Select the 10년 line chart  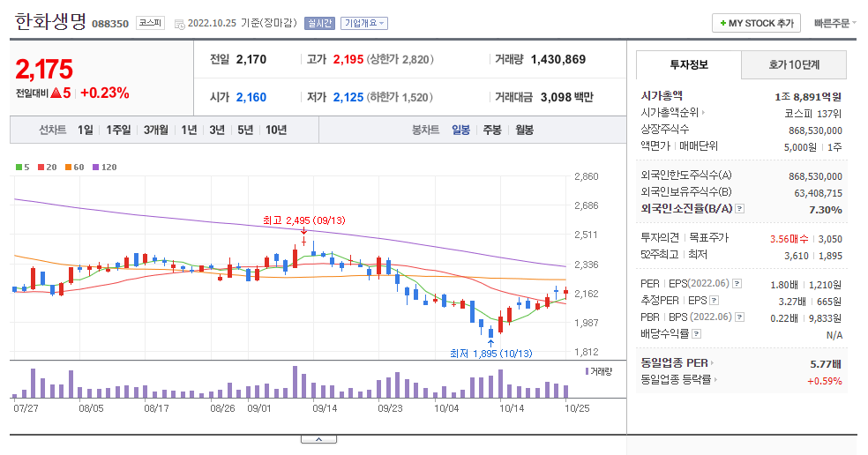tap(276, 131)
